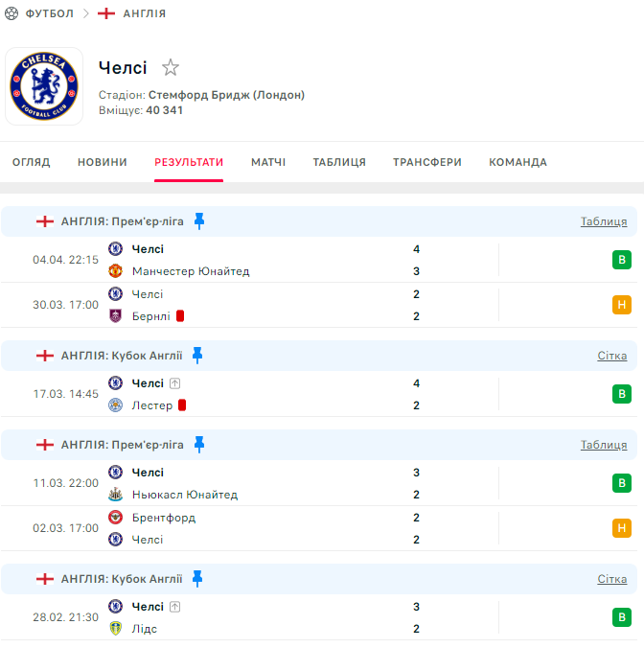644x648 pixels.
Task: Click the England flag in breadcrumb
Action: click(106, 13)
